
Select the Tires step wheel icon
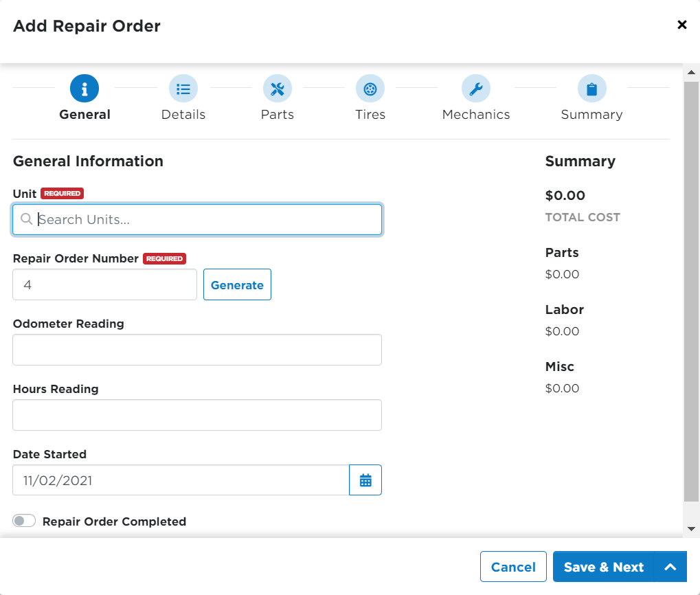[x=370, y=89]
